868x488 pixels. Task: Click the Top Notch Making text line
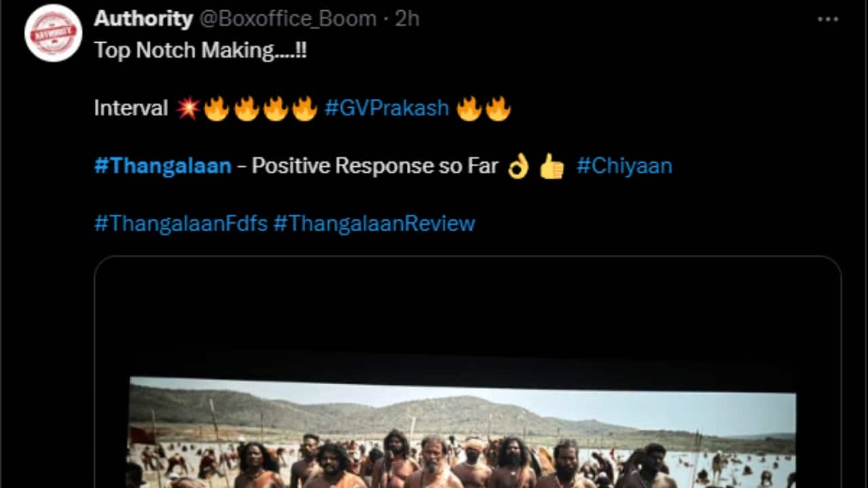pos(201,50)
